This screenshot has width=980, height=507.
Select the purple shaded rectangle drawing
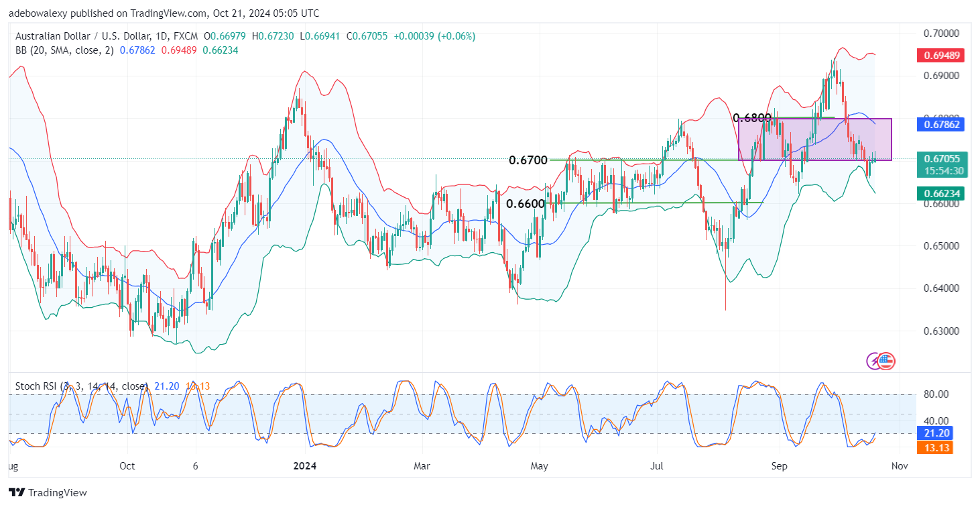815,139
